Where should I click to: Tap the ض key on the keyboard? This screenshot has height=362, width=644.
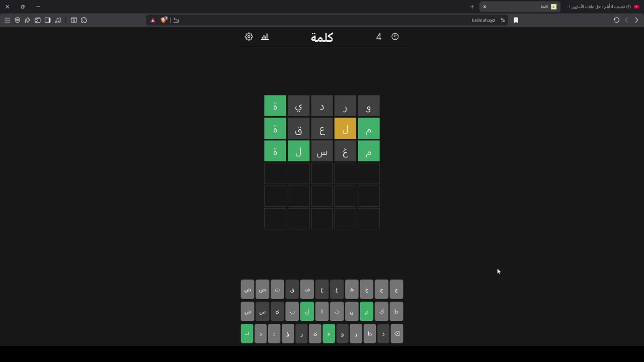(x=248, y=290)
